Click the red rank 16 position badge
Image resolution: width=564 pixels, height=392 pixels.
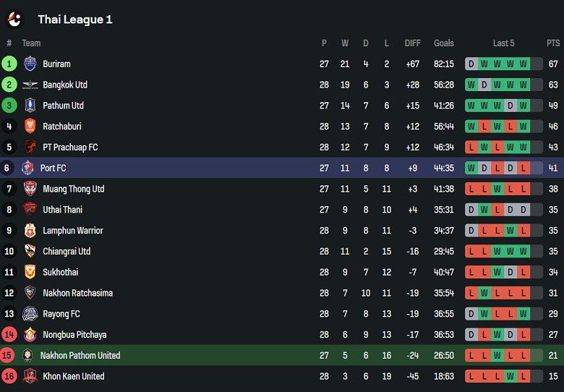pyautogui.click(x=9, y=376)
